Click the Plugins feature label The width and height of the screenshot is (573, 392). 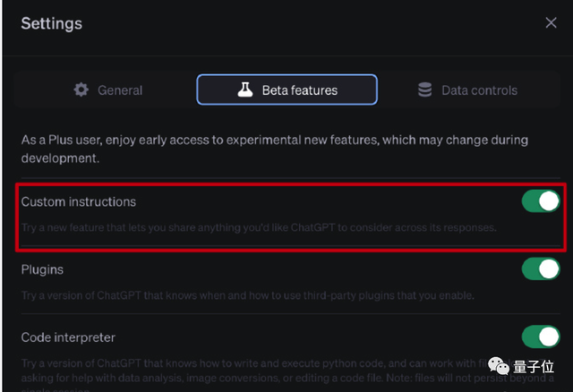click(x=42, y=268)
